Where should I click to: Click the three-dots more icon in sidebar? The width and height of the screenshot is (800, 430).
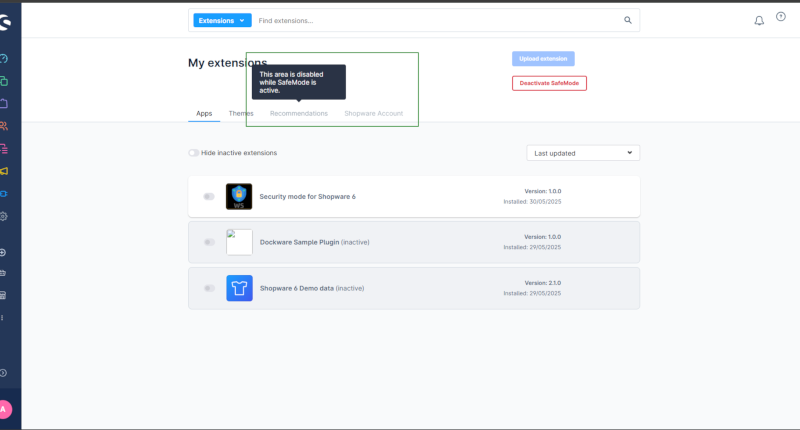(3, 318)
